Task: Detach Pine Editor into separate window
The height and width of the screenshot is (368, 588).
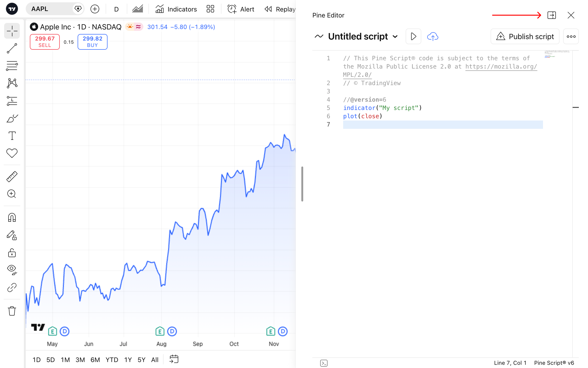Action: [x=551, y=15]
